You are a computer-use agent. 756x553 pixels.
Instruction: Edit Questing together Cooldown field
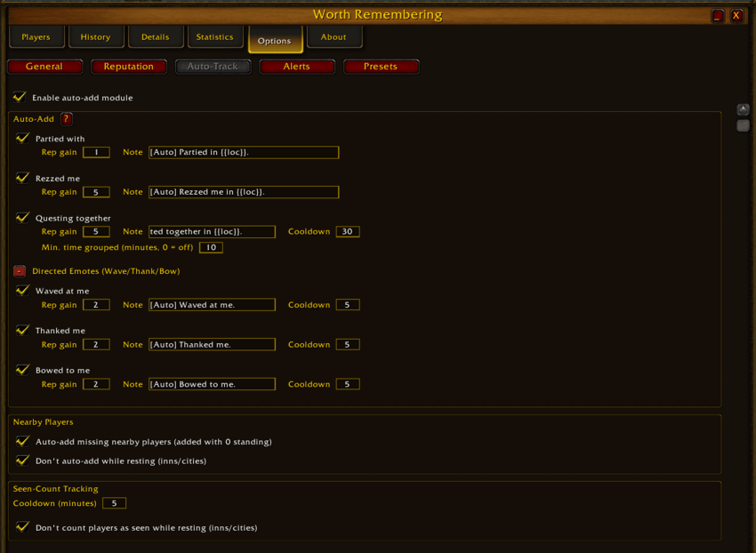pos(348,231)
